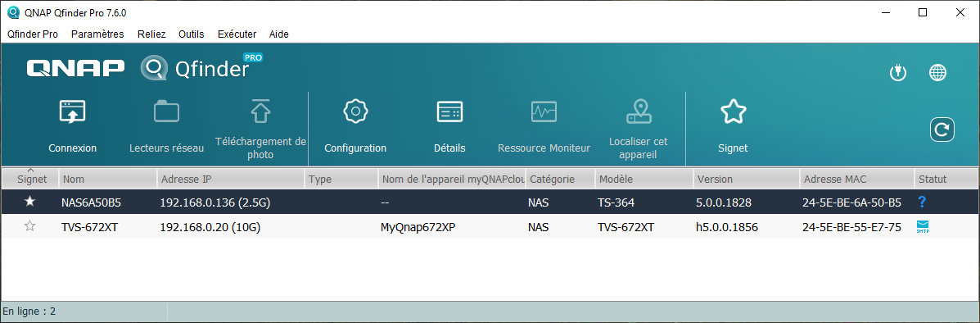Viewport: 980px width, 323px height.
Task: Click the power plug icon in the header
Action: [897, 73]
